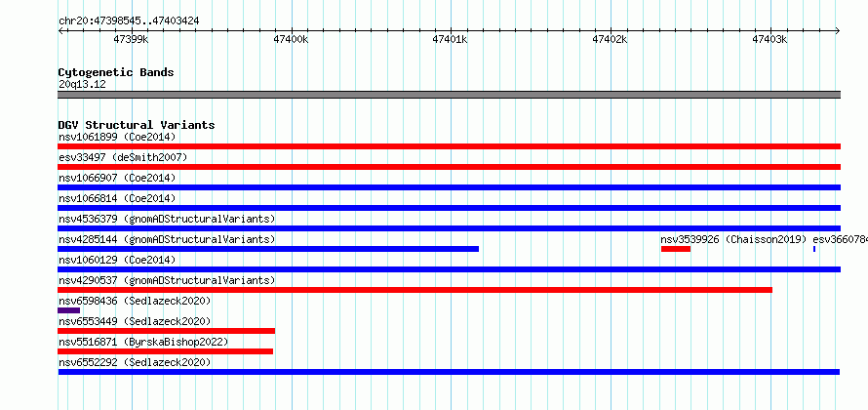Image resolution: width=868 pixels, height=410 pixels.
Task: Click the nsv1061899 (Coe2014) label
Action: tap(117, 137)
